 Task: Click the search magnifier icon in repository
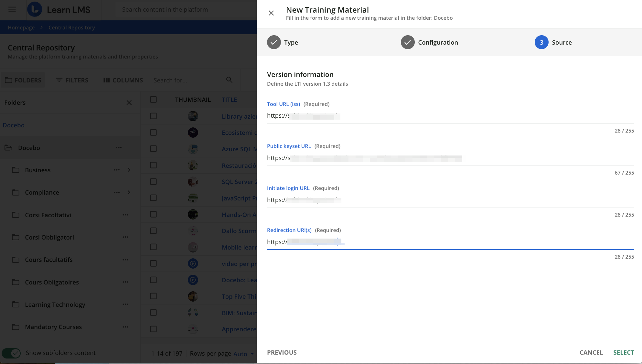click(x=229, y=80)
